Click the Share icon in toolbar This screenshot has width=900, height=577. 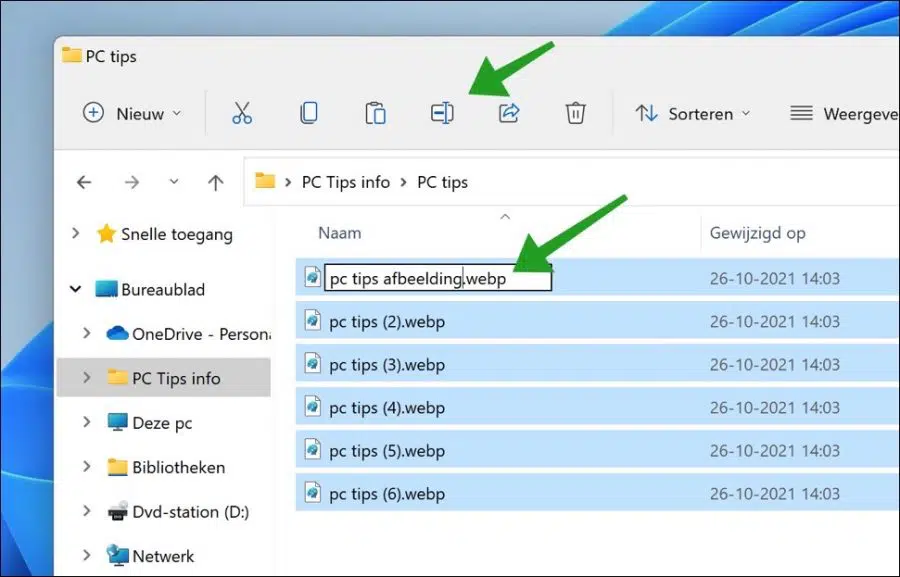tap(509, 113)
